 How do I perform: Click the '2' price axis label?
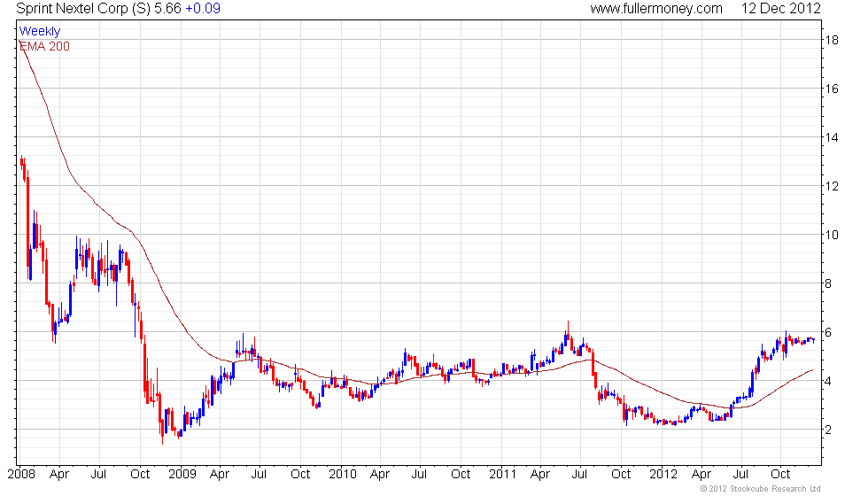point(828,430)
